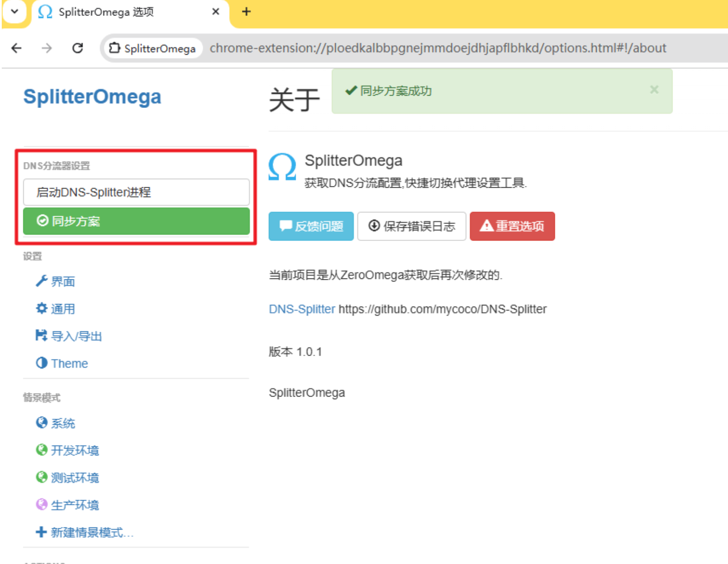Viewport: 728px width, 564px height.
Task: Click the green globe icon beside 开发环境
Action: click(41, 450)
